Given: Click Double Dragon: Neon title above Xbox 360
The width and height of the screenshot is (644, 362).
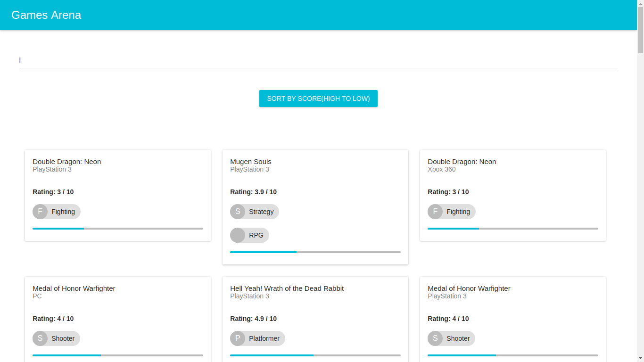Looking at the screenshot, I should pyautogui.click(x=462, y=162).
